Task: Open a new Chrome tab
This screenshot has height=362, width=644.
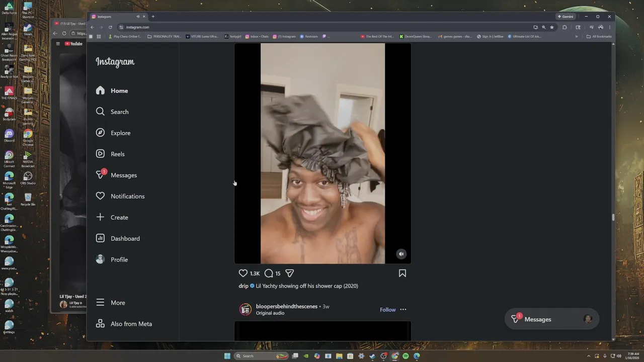Action: pyautogui.click(x=153, y=17)
